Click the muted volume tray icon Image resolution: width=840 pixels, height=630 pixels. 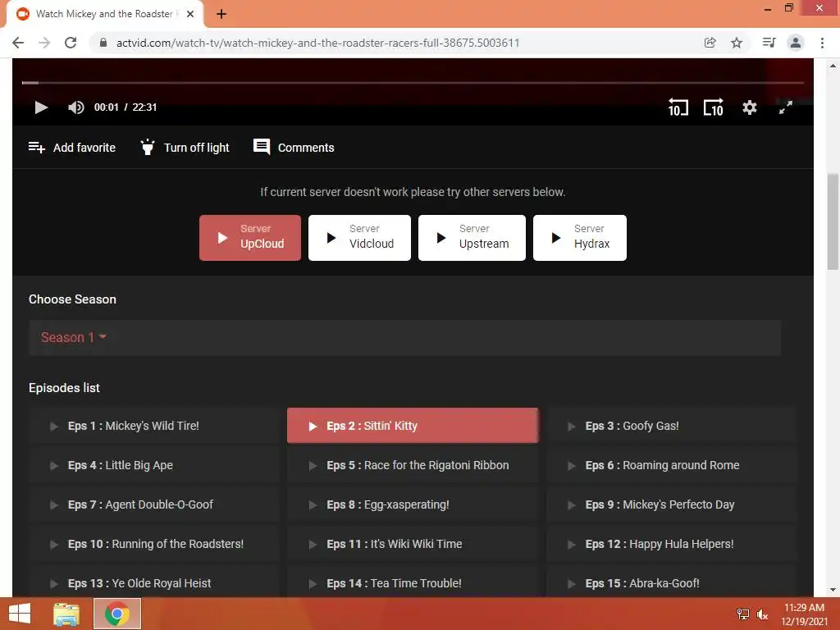pos(762,614)
